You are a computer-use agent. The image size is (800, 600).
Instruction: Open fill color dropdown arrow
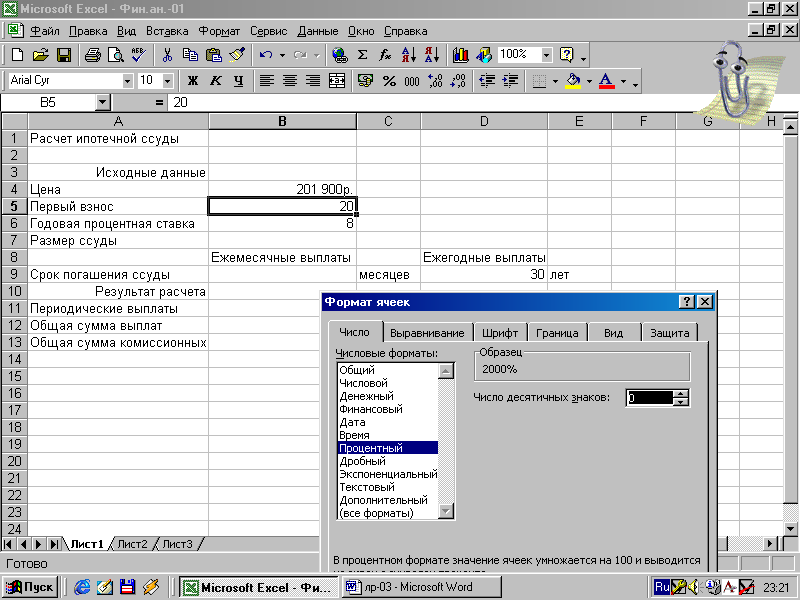pyautogui.click(x=589, y=81)
